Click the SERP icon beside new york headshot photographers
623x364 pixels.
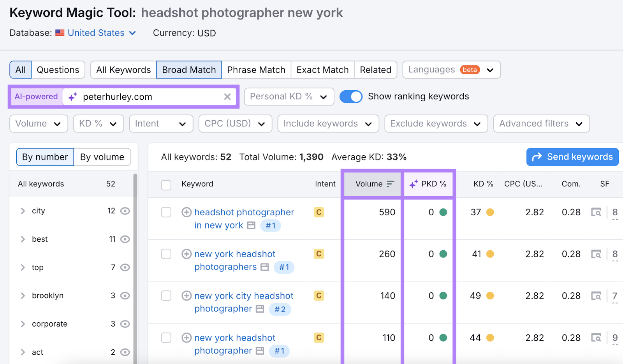pyautogui.click(x=265, y=267)
